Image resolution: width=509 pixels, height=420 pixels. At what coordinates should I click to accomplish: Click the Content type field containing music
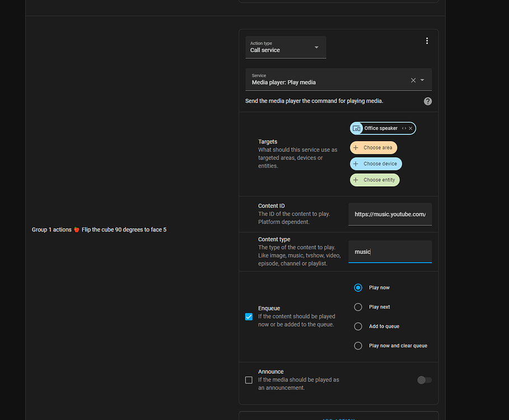(x=390, y=251)
